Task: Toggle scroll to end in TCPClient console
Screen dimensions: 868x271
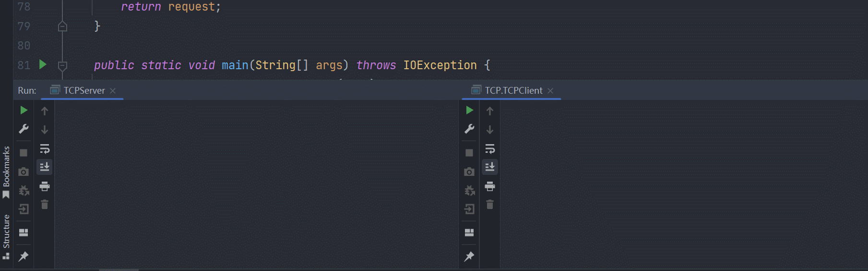Action: (x=490, y=167)
